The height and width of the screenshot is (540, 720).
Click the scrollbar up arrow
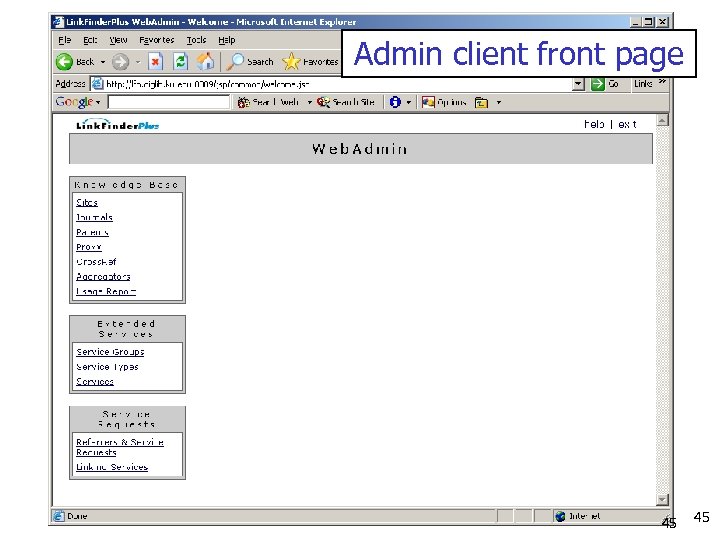coord(662,120)
